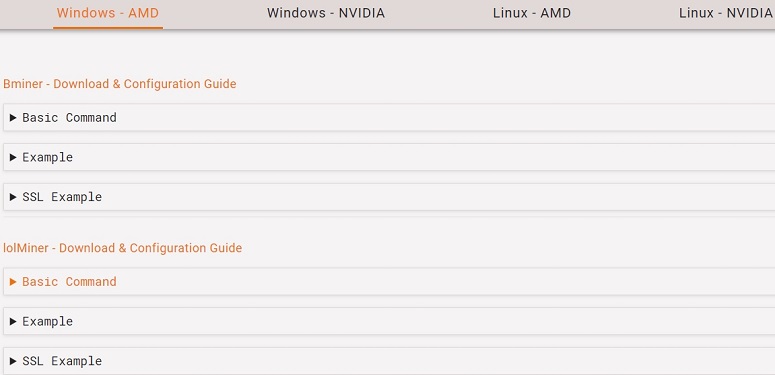Expand the lolMiner Example section
The width and height of the screenshot is (775, 375).
pos(389,321)
